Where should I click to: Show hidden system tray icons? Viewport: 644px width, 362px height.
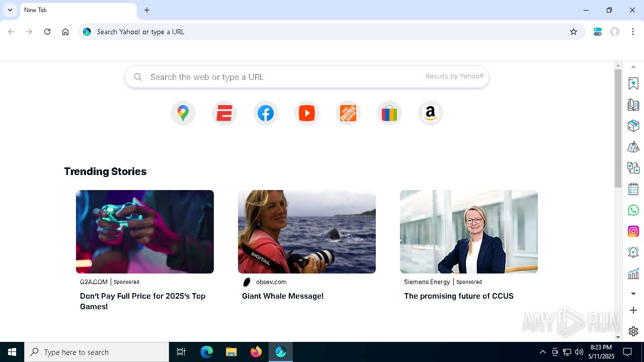tap(542, 352)
